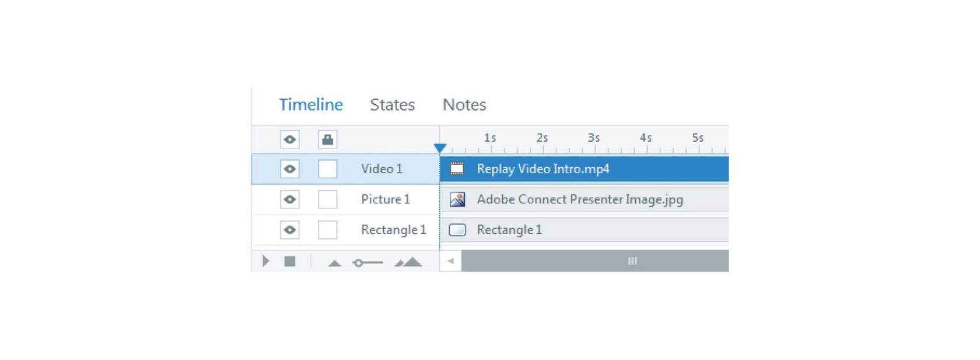980x360 pixels.
Task: Click the 4s mark on ruler
Action: point(646,138)
